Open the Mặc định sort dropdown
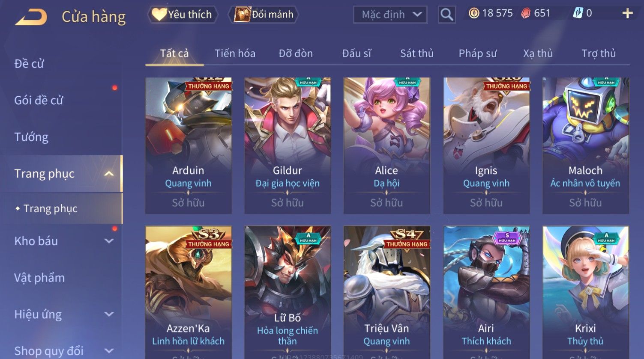Viewport: 644px width, 359px height. pyautogui.click(x=390, y=15)
